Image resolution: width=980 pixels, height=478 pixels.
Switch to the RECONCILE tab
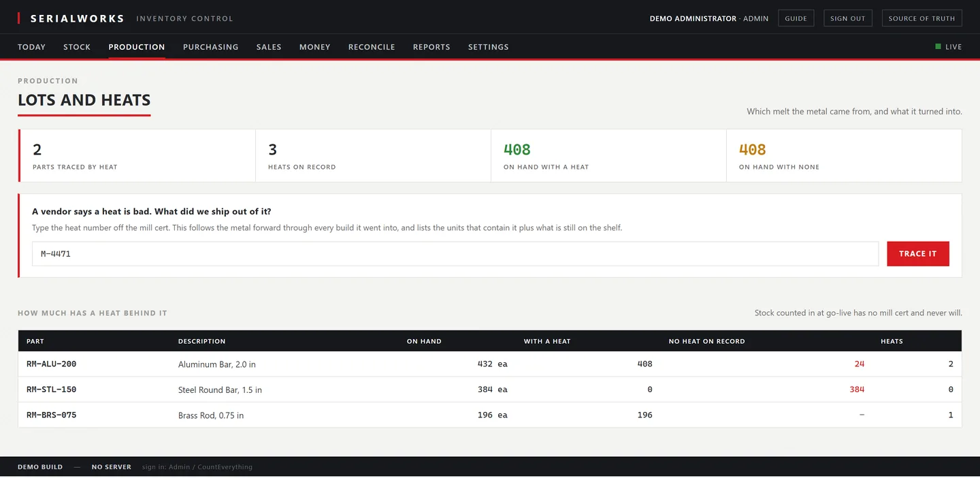coord(372,47)
